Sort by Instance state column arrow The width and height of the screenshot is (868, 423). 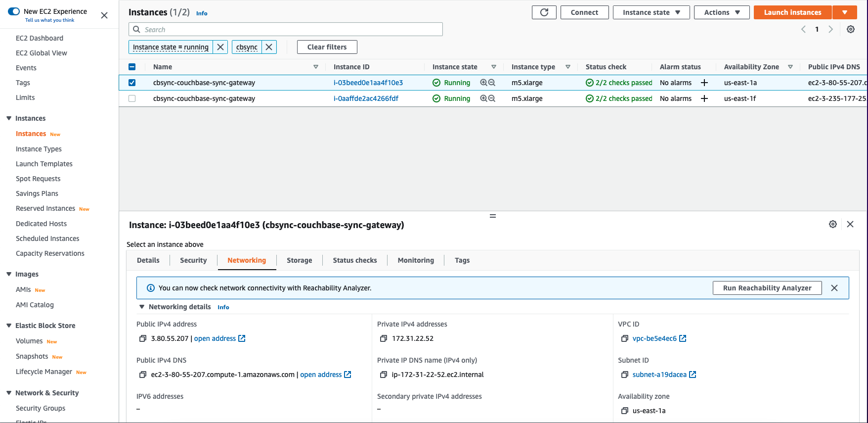pyautogui.click(x=494, y=67)
